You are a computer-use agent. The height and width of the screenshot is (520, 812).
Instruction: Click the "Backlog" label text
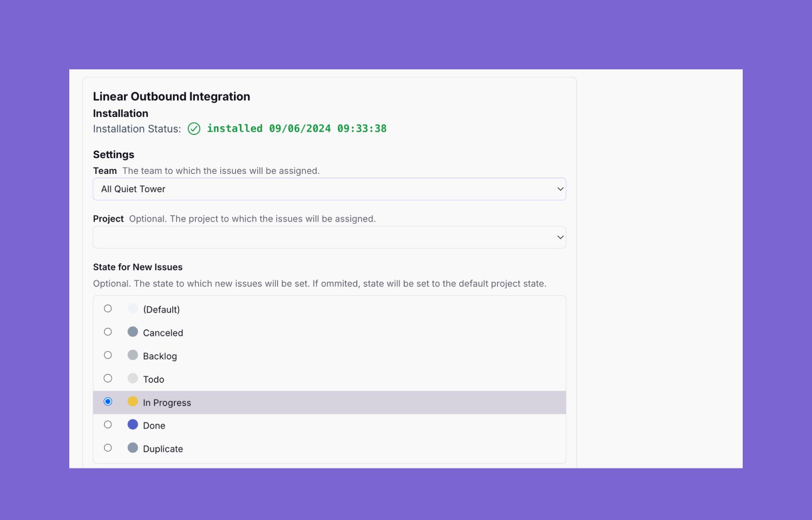[160, 356]
